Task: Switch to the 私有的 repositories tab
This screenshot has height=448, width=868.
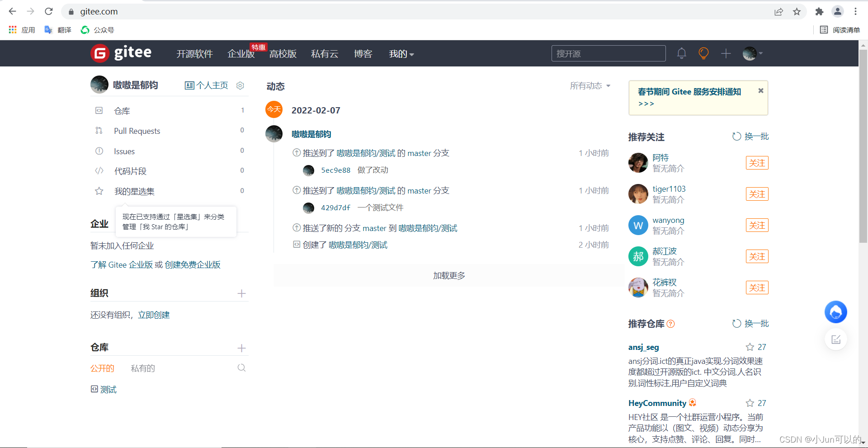Action: [x=143, y=368]
